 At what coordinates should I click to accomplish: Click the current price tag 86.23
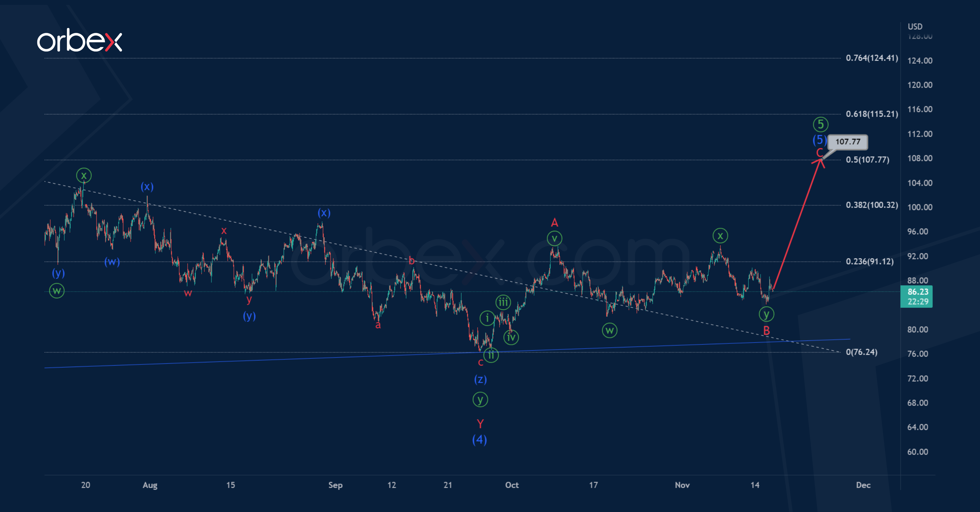[918, 292]
